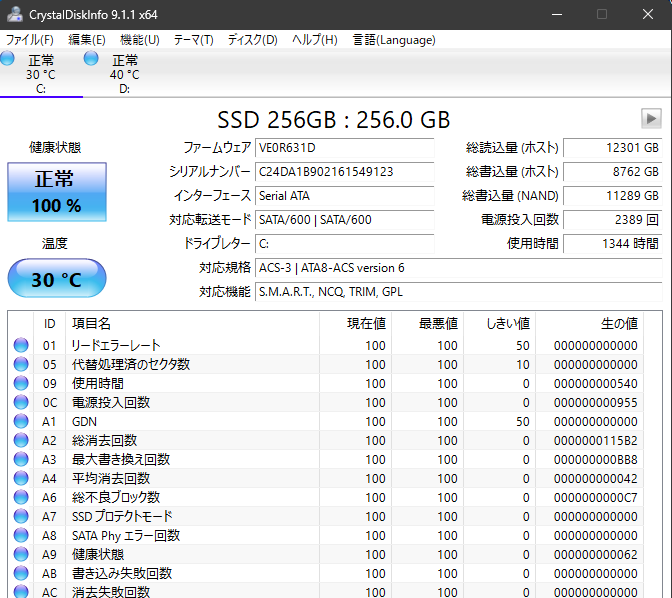Select the C: drive tab
The height and width of the screenshot is (598, 672).
pyautogui.click(x=41, y=74)
